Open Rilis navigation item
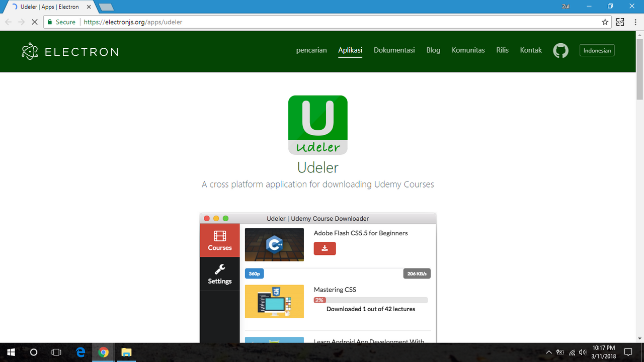 pyautogui.click(x=502, y=50)
